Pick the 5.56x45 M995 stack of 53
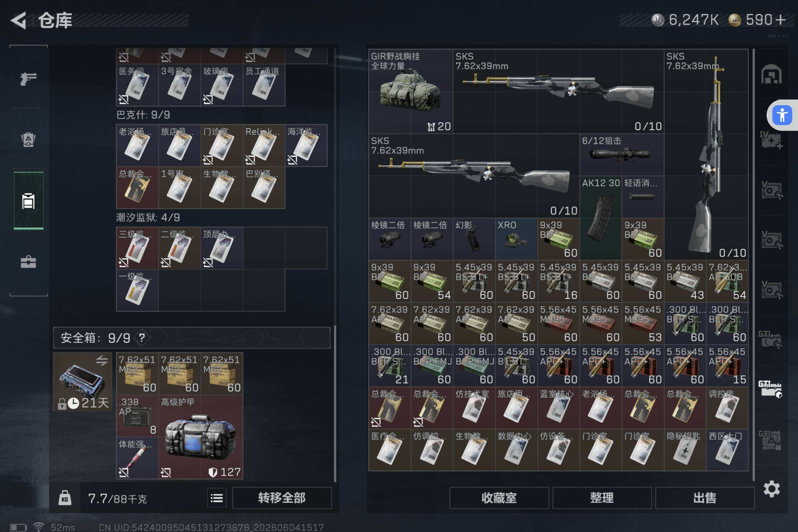Image resolution: width=798 pixels, height=532 pixels. pyautogui.click(x=643, y=323)
